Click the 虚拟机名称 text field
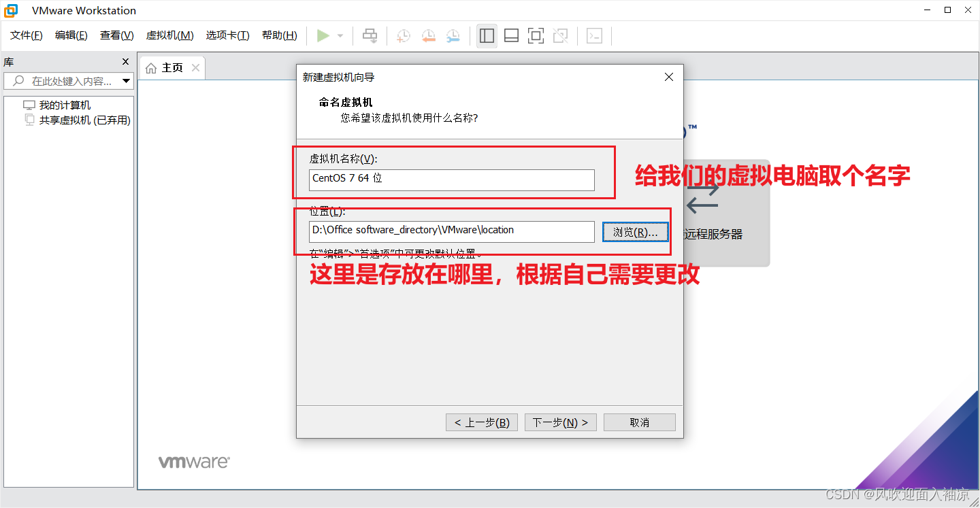The width and height of the screenshot is (980, 508). pos(451,180)
